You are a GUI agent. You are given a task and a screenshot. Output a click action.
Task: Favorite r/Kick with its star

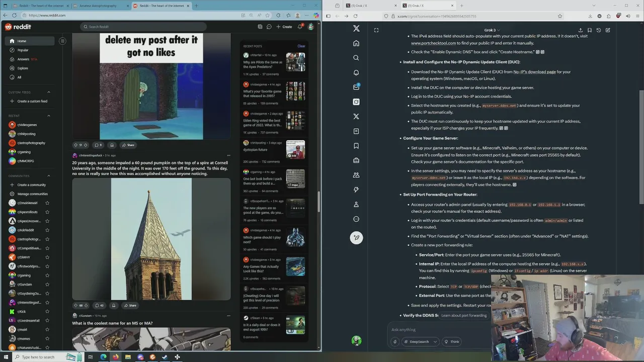(47, 311)
